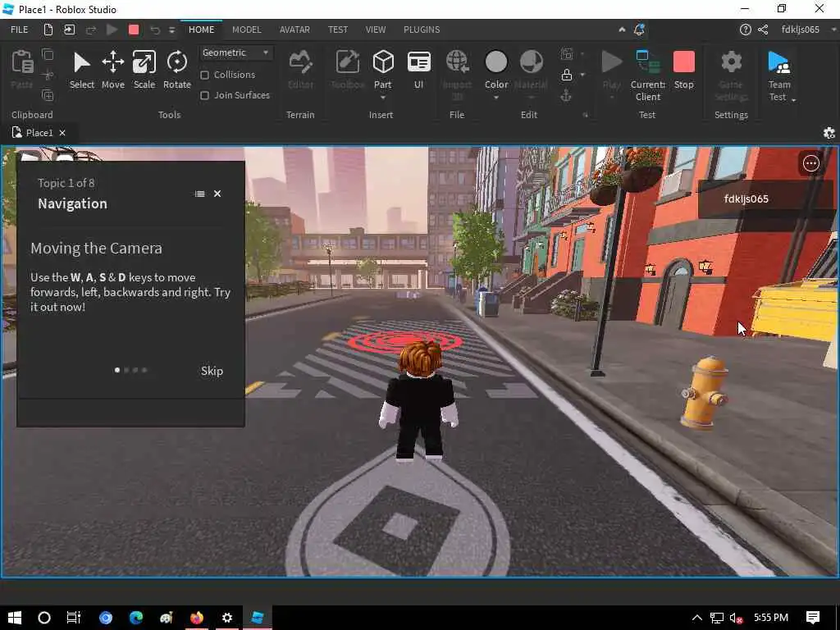The width and height of the screenshot is (840, 630).
Task: Click the first tutorial page dot
Action: [117, 370]
